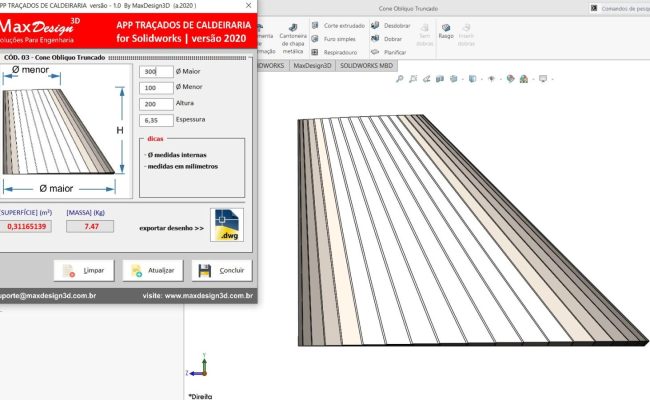Close the Traçados de Caldeiraria dialog

click(x=248, y=6)
